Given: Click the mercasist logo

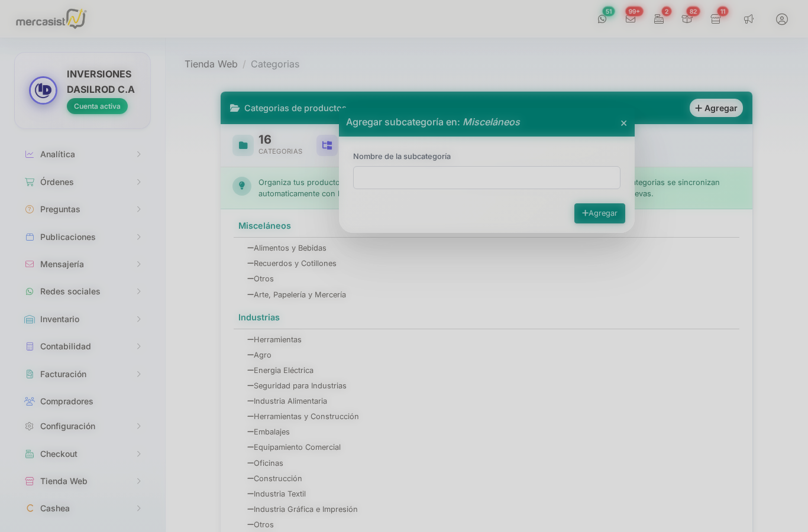Looking at the screenshot, I should pyautogui.click(x=51, y=19).
